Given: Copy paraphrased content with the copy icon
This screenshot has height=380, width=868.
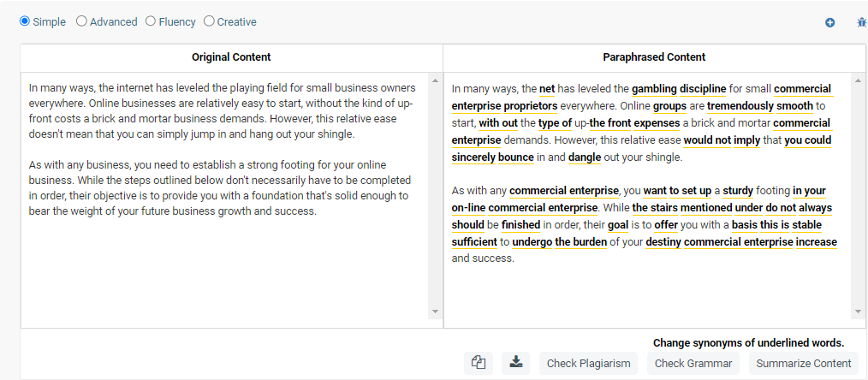Looking at the screenshot, I should (x=479, y=363).
